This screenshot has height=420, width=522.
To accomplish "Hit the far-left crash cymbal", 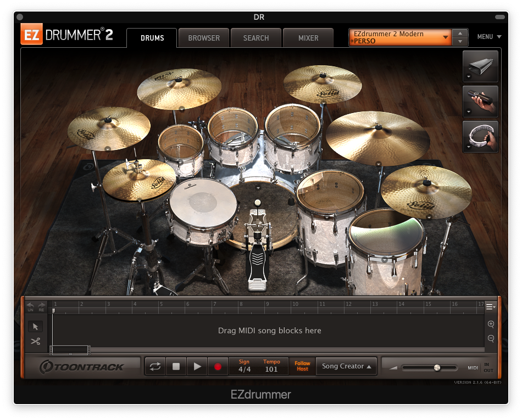I will [x=109, y=128].
